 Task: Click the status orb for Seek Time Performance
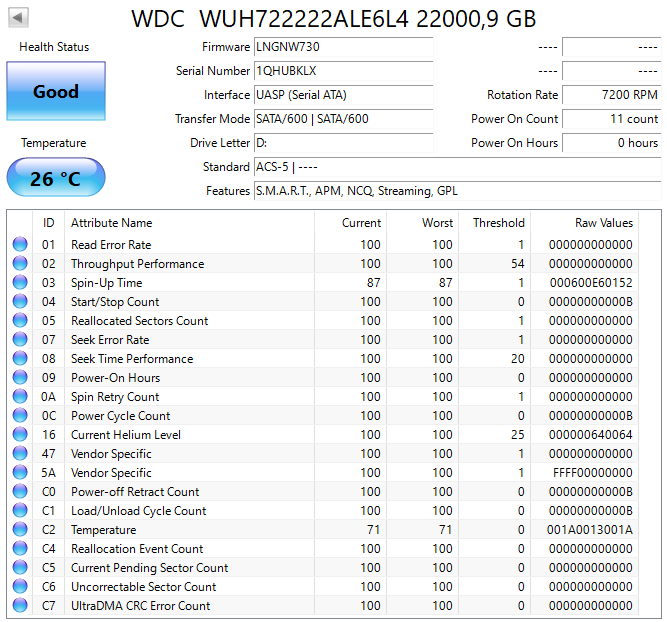pyautogui.click(x=20, y=358)
